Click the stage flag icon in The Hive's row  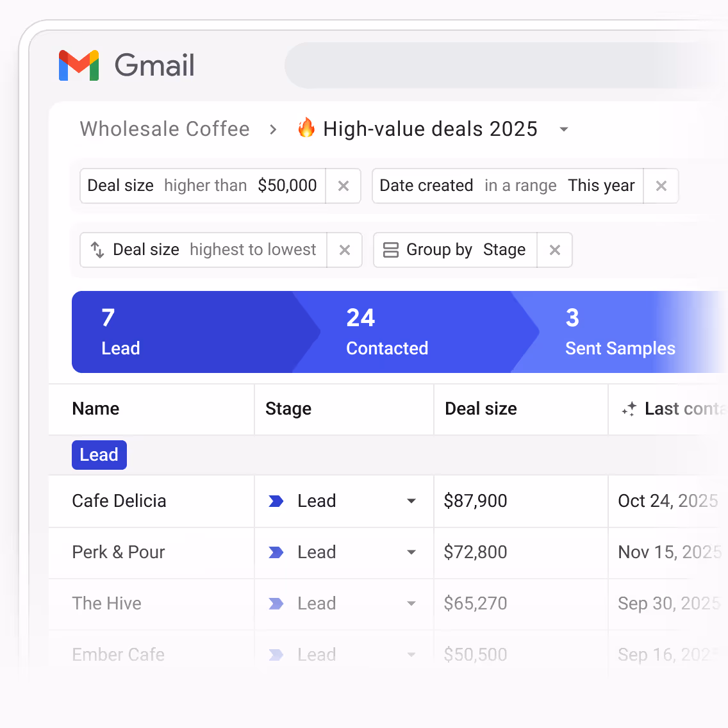pos(275,603)
